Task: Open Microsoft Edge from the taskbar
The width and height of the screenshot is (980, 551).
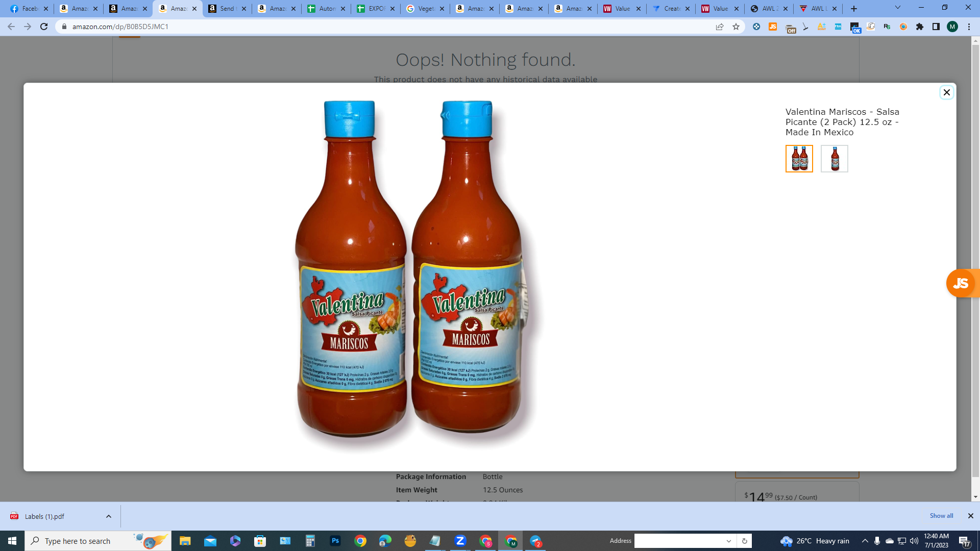Action: click(x=385, y=541)
